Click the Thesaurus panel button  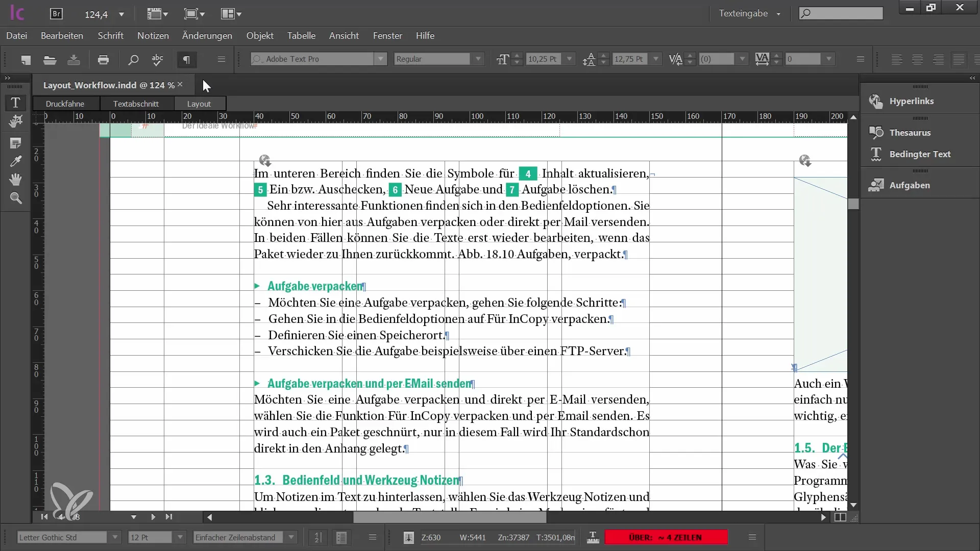[911, 132]
